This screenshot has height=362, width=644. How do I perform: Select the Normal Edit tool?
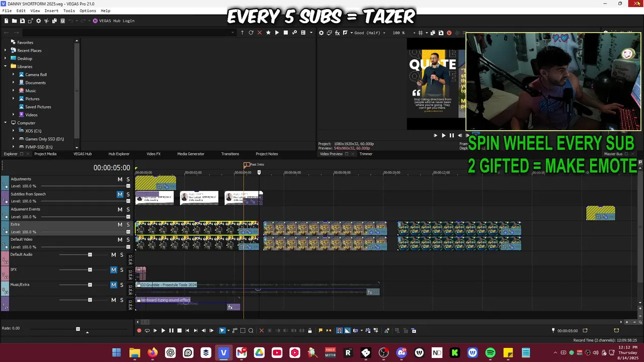[222, 330]
